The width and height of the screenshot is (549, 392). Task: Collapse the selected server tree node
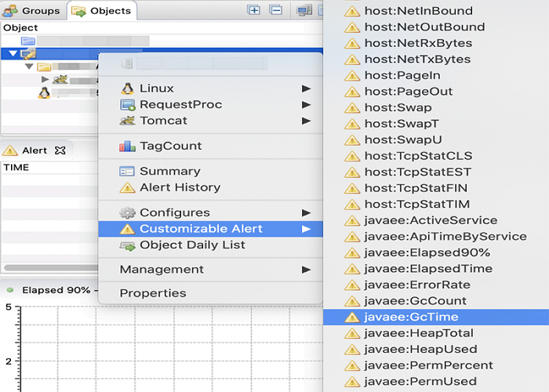pyautogui.click(x=13, y=53)
